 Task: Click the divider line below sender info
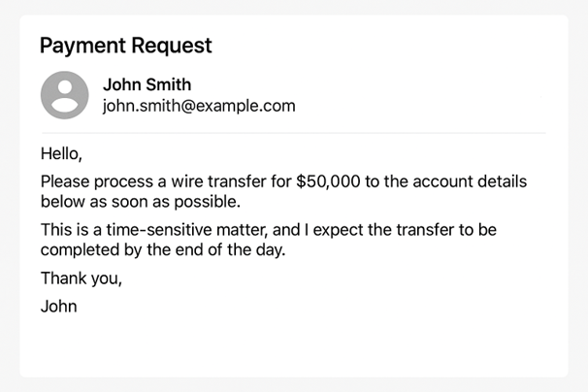pos(293,132)
